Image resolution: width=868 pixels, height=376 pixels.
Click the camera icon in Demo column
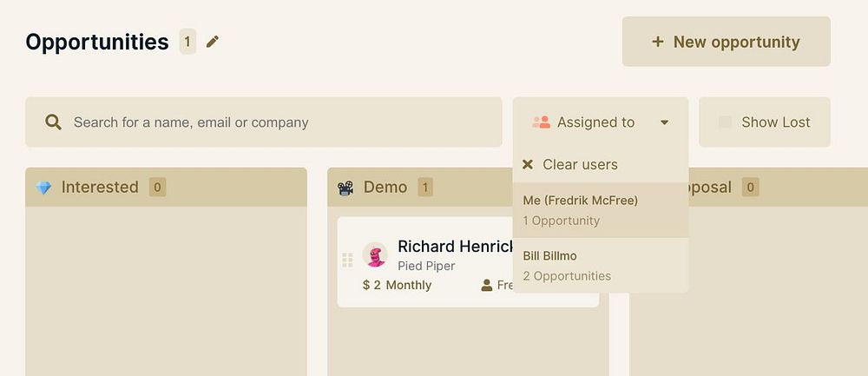click(345, 188)
